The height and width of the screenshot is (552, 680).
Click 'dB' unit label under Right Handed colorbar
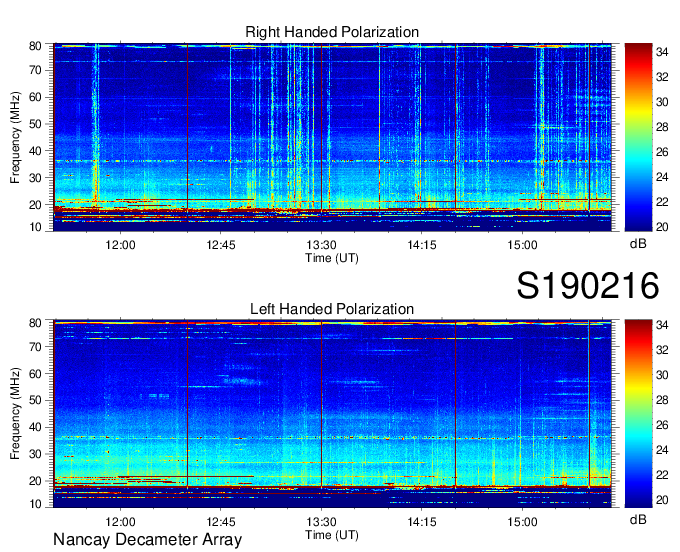pos(638,244)
